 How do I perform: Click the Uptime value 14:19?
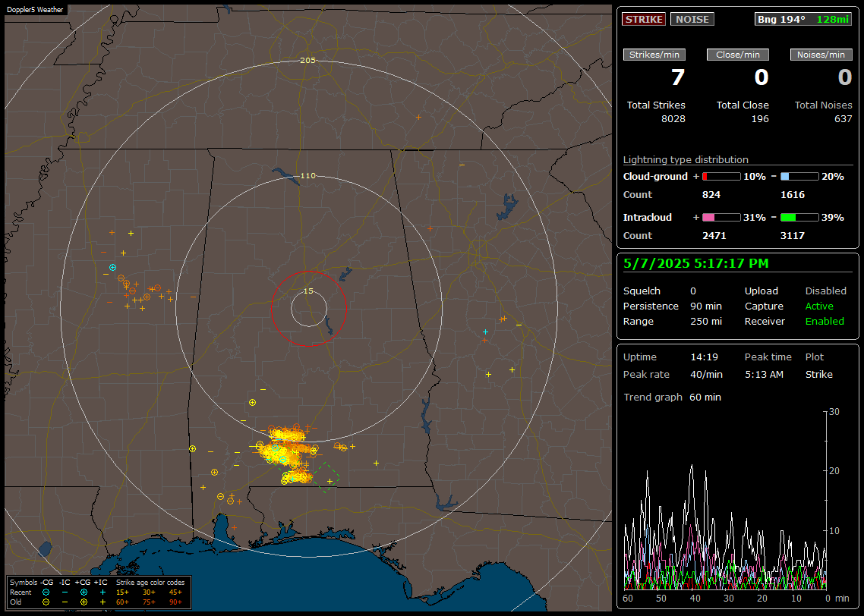tap(705, 357)
